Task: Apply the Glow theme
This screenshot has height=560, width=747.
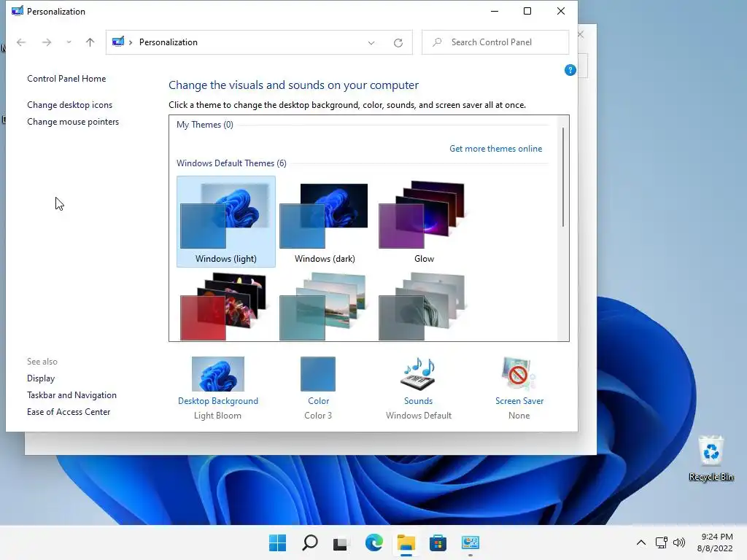Action: [424, 222]
